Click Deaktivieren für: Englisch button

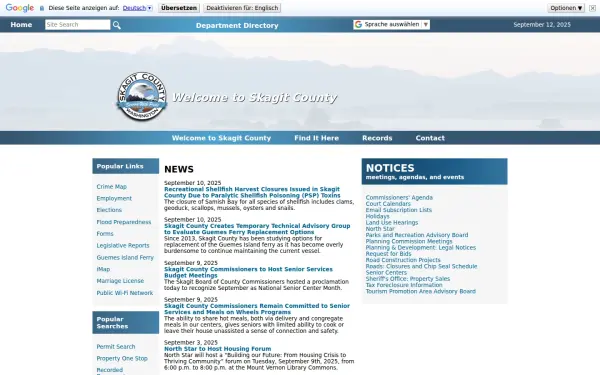coord(242,8)
